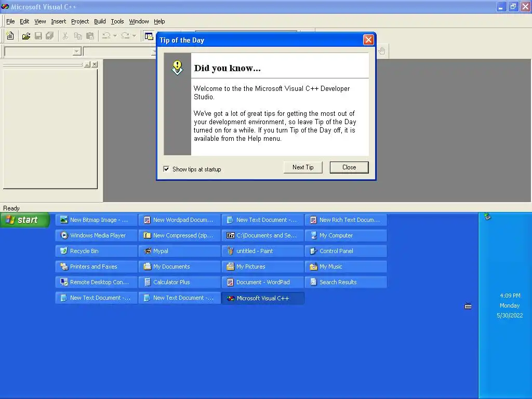
Task: Switch to New Wordpad Document taskbar item
Action: tap(179, 220)
